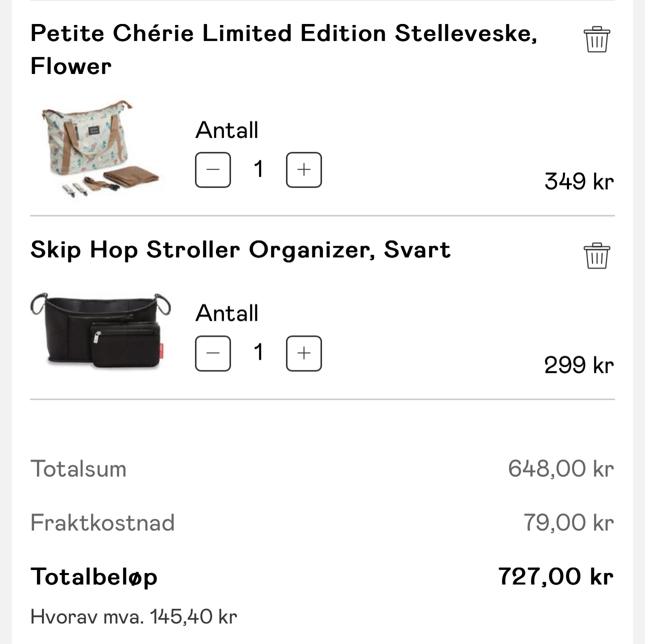
Task: Decrease quantity of Petite Chérie Stelleveske
Action: [213, 170]
